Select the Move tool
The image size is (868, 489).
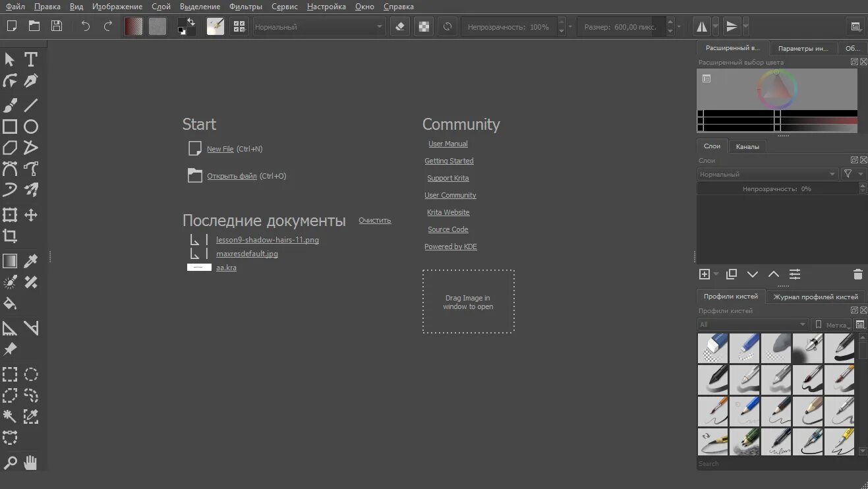tap(31, 215)
